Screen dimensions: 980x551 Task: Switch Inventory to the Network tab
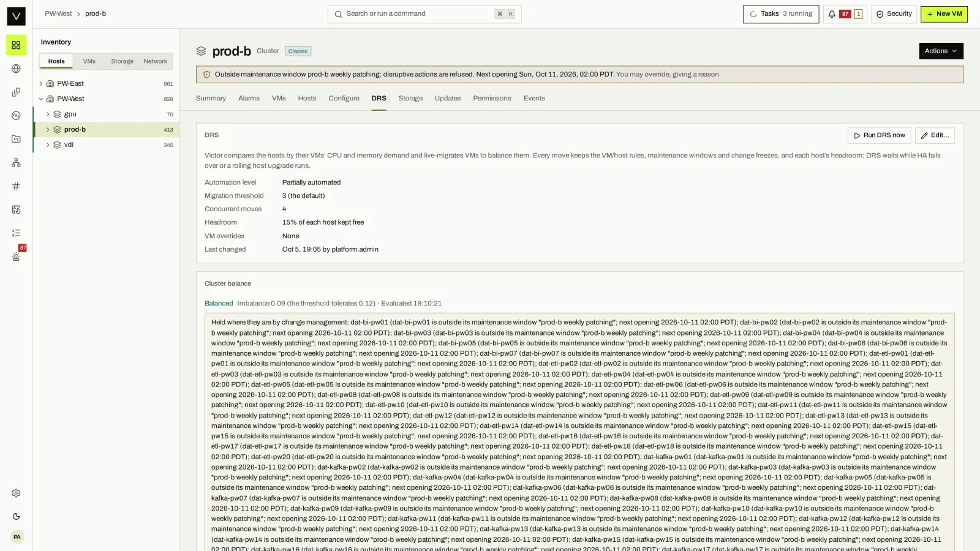155,61
